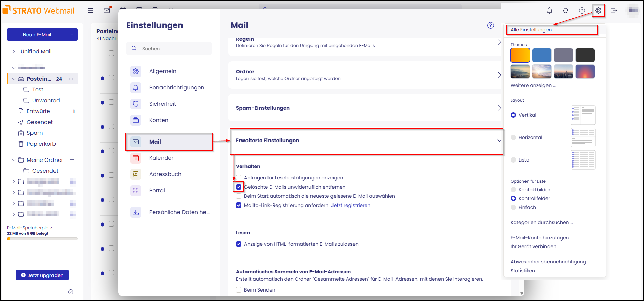The image size is (644, 301).
Task: Open Abwesenheitsbenachrichtigung menu entry
Action: (x=550, y=262)
